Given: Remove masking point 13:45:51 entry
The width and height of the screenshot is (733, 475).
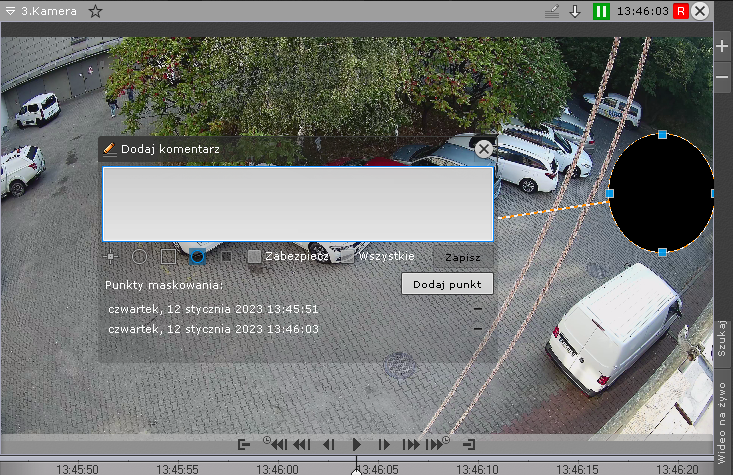Looking at the screenshot, I should pyautogui.click(x=478, y=309).
